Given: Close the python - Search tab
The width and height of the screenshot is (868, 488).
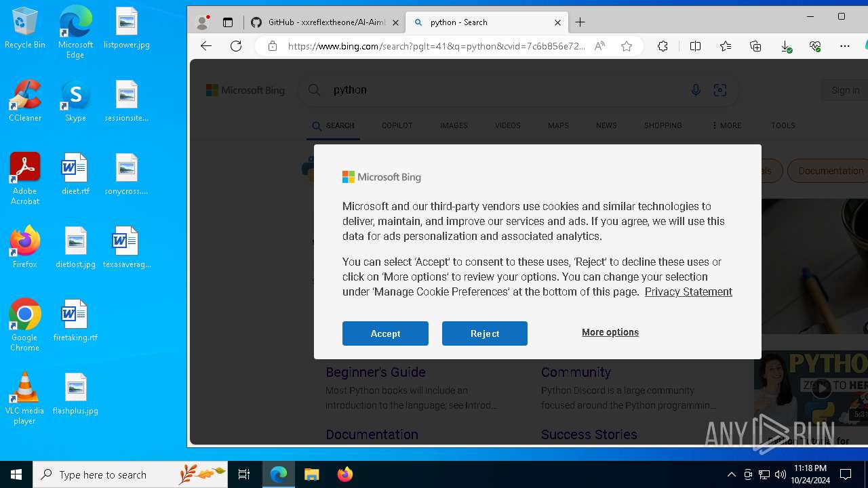Looking at the screenshot, I should click(x=557, y=22).
